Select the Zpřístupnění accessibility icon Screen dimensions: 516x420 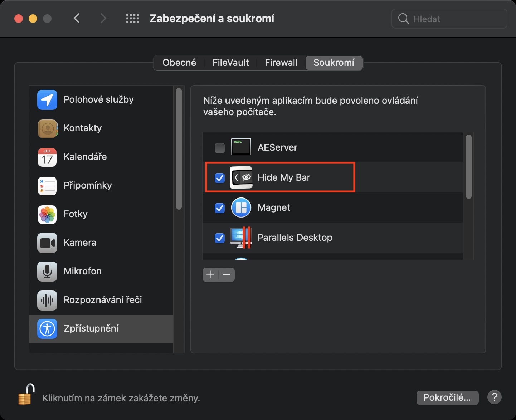(x=47, y=329)
